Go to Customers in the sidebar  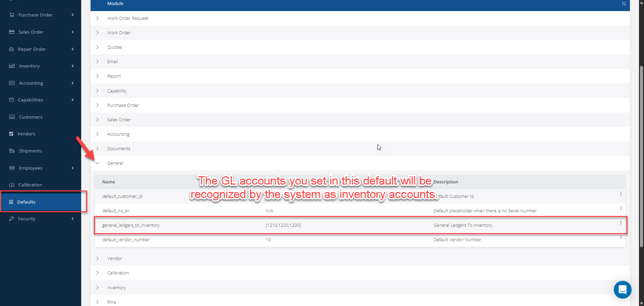click(31, 117)
